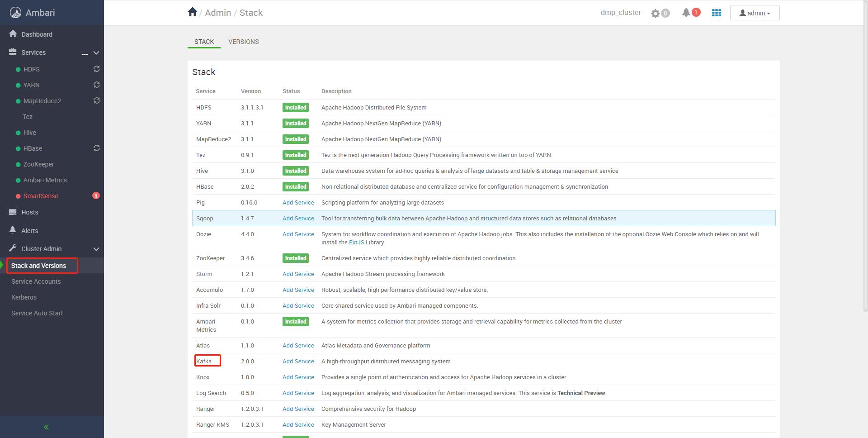
Task: Open alerts bell icon
Action: pyautogui.click(x=686, y=13)
